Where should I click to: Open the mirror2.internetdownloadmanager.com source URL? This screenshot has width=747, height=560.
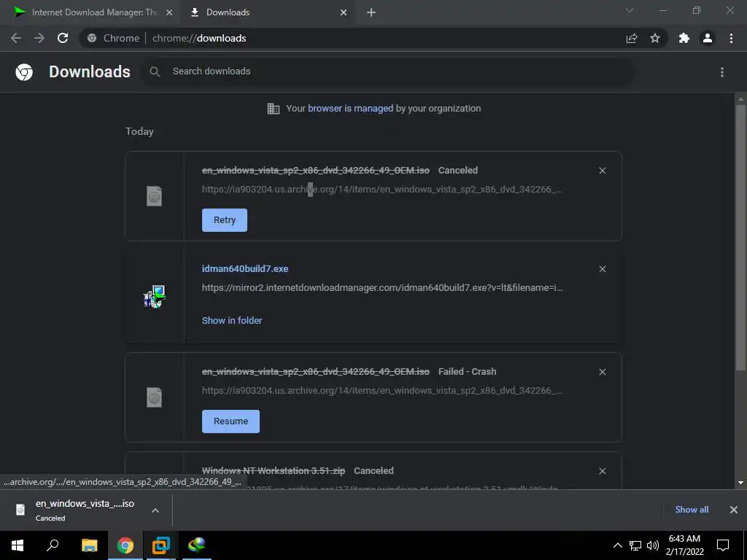tap(382, 287)
